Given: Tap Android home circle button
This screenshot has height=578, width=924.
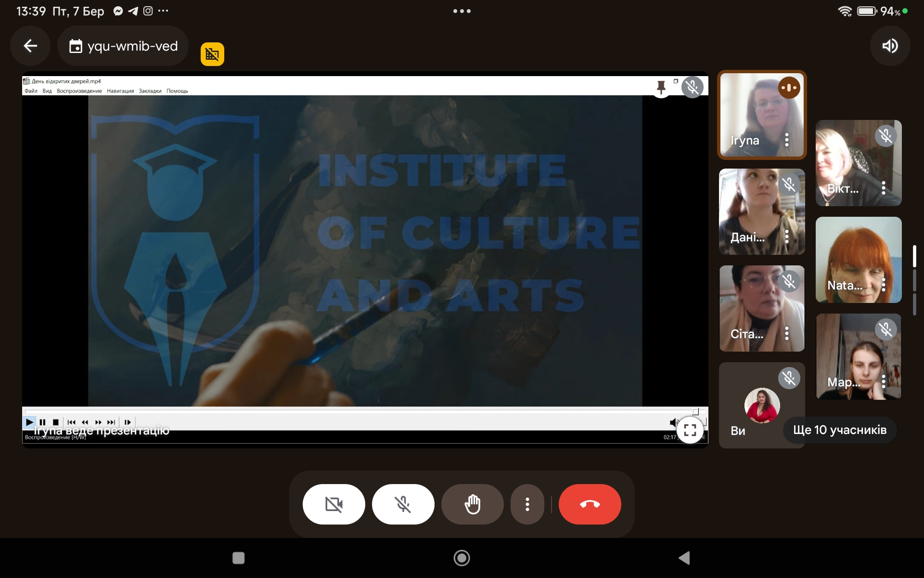Looking at the screenshot, I should pos(462,558).
